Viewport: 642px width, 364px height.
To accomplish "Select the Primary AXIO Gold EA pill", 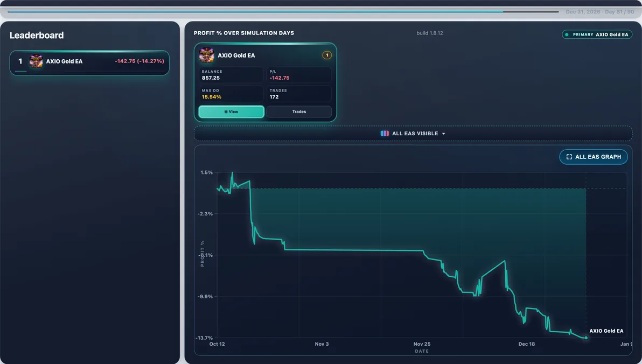I will [597, 34].
